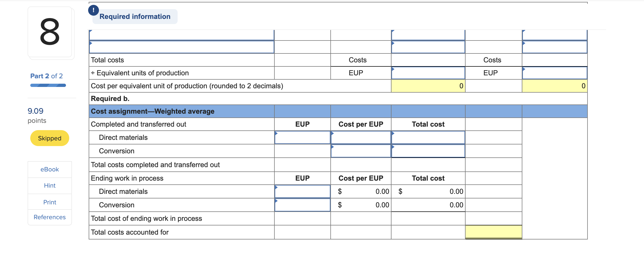Click the Part 2 progress bar
The width and height of the screenshot is (644, 277).
(x=48, y=85)
